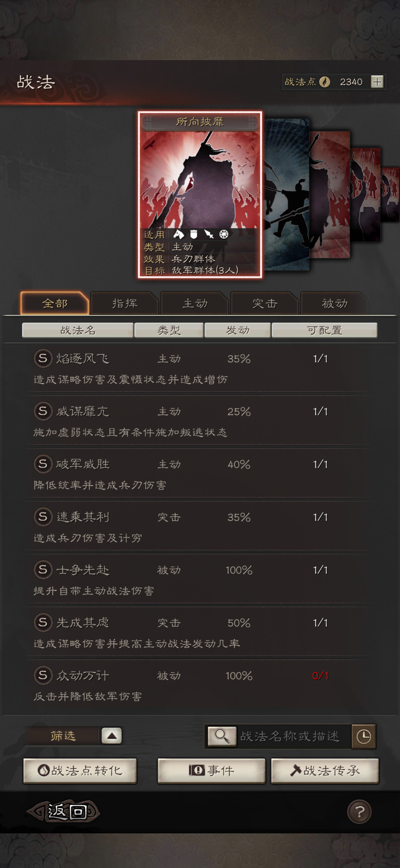Open the question mark help icon
Viewport: 400px width, 868px height.
click(359, 812)
